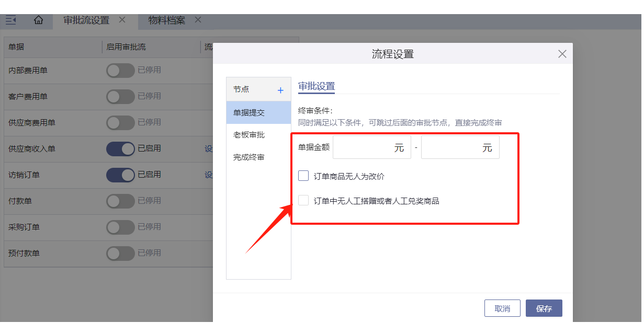Close the 流程设置 dialog
The width and height of the screenshot is (644, 334).
tap(562, 54)
